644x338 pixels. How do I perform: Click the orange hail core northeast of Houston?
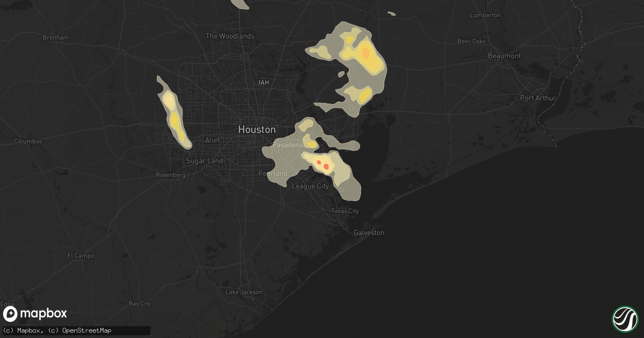pyautogui.click(x=365, y=53)
